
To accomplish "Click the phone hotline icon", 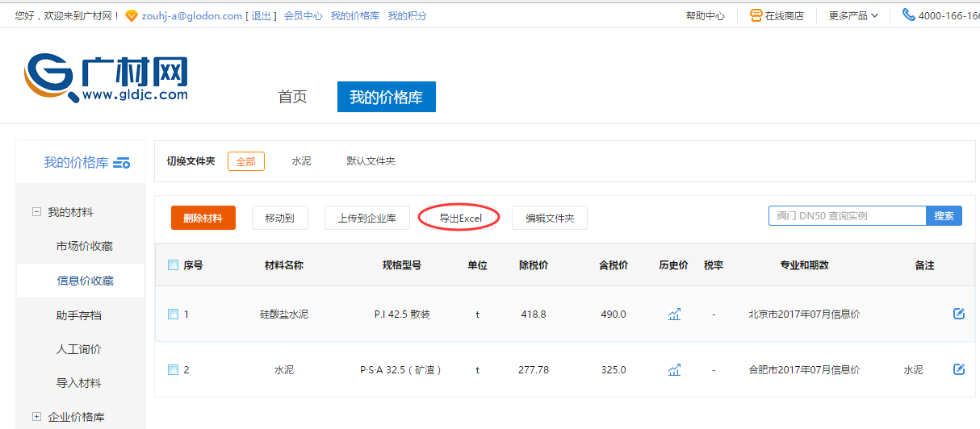I will (x=908, y=15).
